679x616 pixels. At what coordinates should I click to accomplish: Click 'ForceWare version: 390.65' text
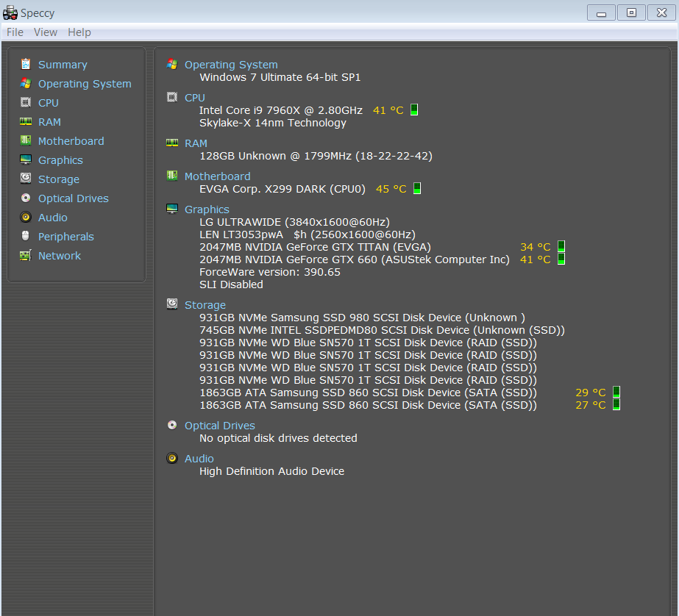[270, 272]
